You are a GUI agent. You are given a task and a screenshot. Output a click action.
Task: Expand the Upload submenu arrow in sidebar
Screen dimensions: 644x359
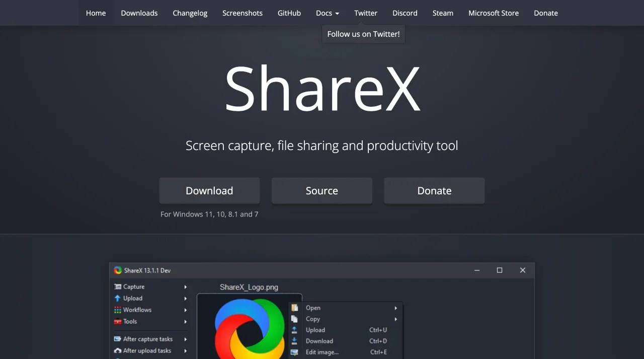(x=185, y=298)
